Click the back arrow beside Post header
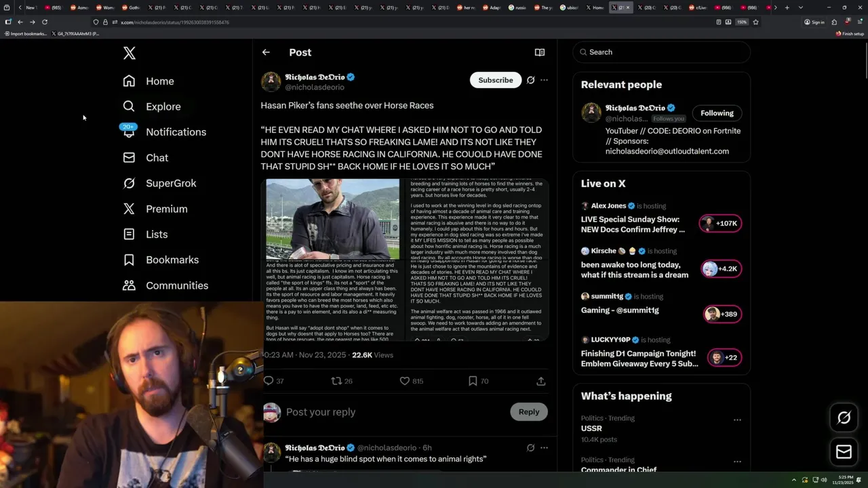Image resolution: width=868 pixels, height=488 pixels. (x=266, y=52)
